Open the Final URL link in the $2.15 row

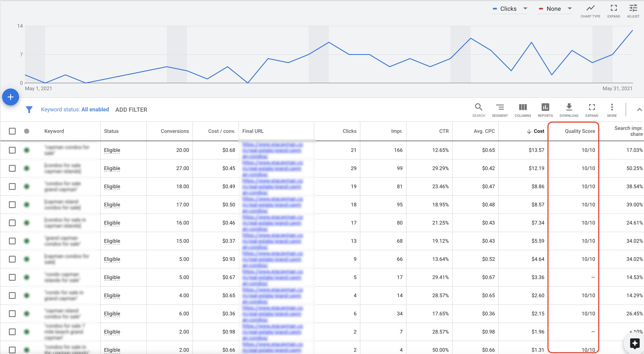(x=272, y=314)
